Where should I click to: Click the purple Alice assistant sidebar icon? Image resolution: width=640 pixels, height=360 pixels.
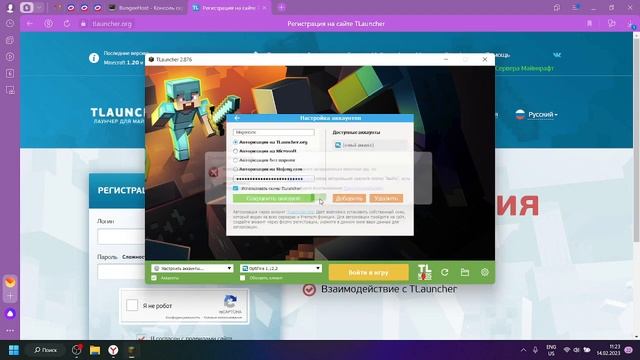pyautogui.click(x=10, y=313)
